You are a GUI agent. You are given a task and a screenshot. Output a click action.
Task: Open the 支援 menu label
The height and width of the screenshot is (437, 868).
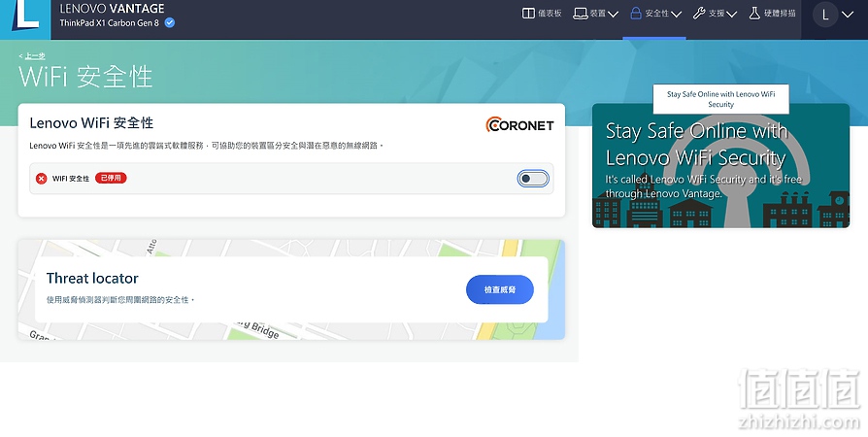coord(717,14)
